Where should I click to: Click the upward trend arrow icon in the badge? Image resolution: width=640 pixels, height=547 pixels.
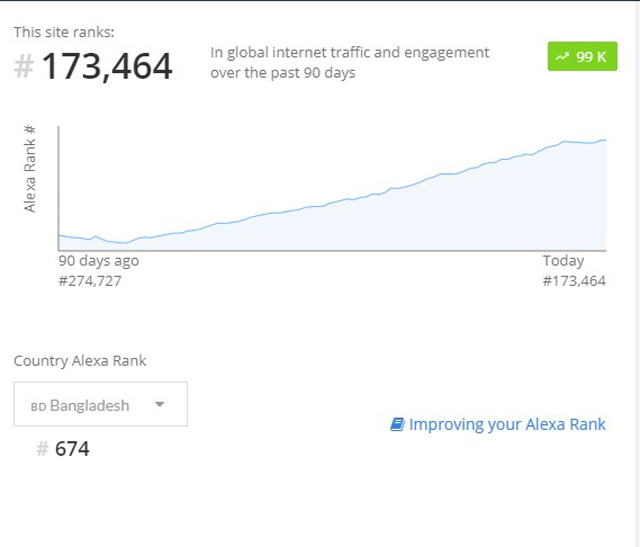562,57
